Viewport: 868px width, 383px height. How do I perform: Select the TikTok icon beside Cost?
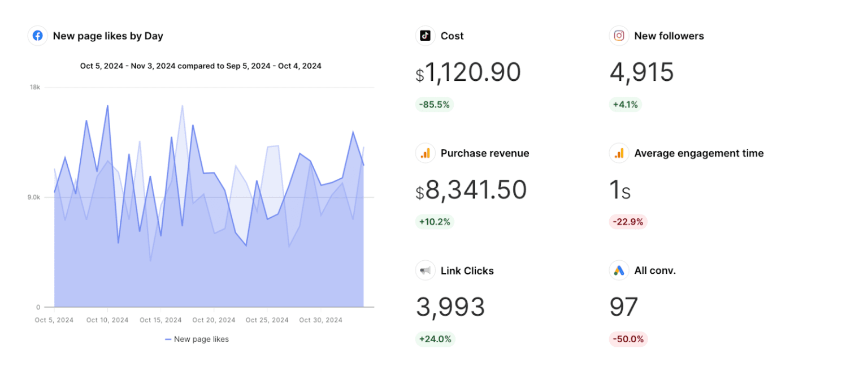[424, 36]
